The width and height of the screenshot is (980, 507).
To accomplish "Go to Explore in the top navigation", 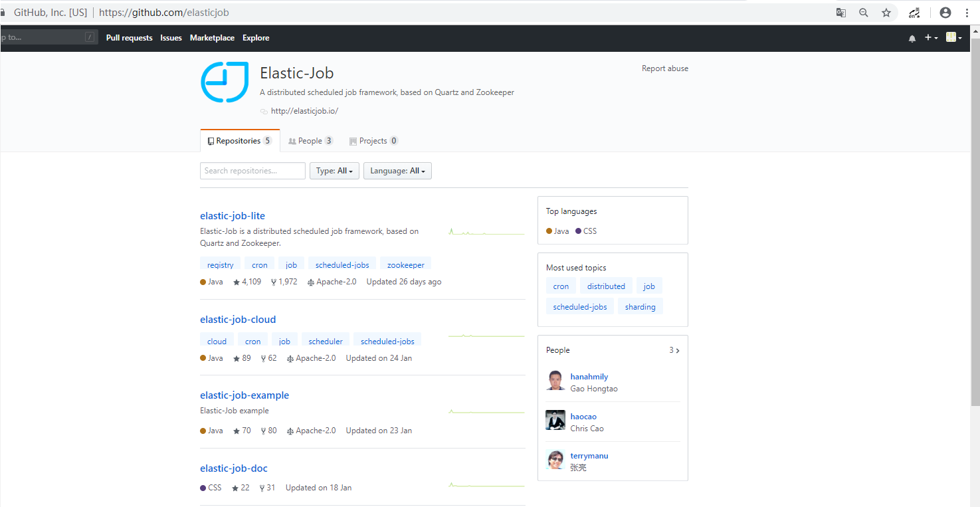I will click(256, 38).
